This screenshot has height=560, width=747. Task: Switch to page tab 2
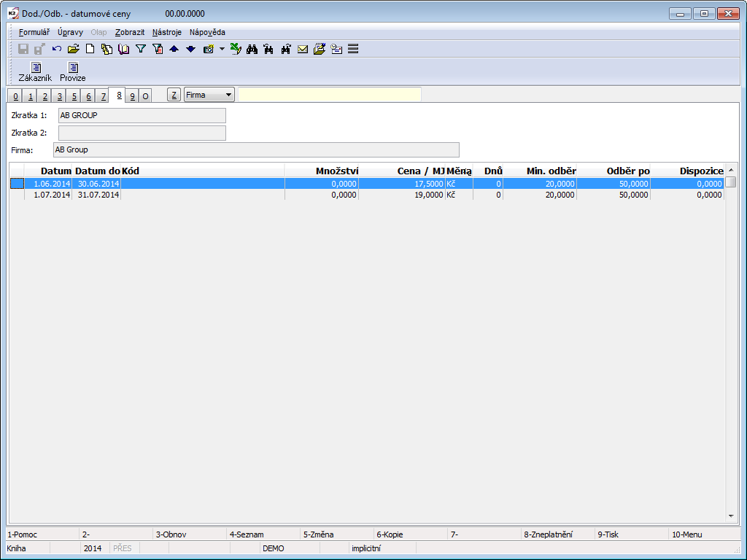pyautogui.click(x=44, y=96)
